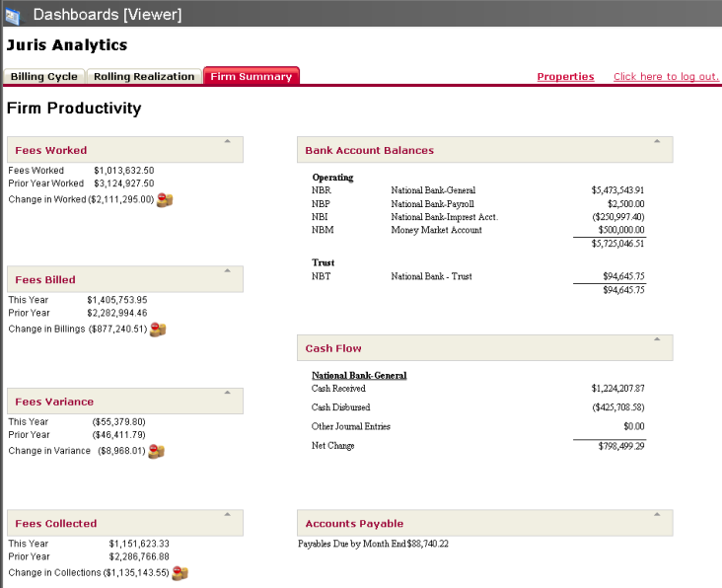
Task: Open the Properties link
Action: tap(565, 77)
